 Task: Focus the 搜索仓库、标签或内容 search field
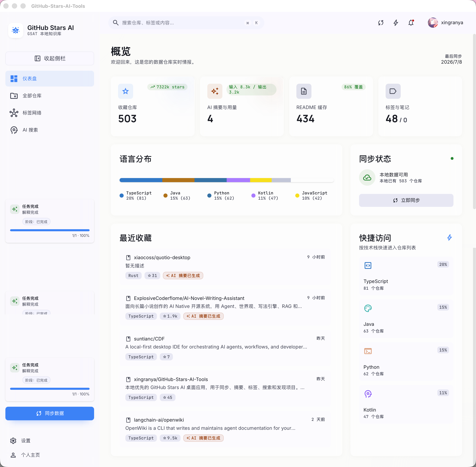click(x=186, y=23)
